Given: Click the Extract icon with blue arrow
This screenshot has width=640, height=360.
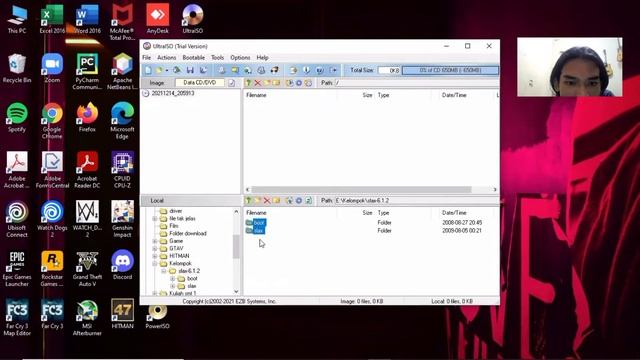Looking at the screenshot, I should [307, 70].
